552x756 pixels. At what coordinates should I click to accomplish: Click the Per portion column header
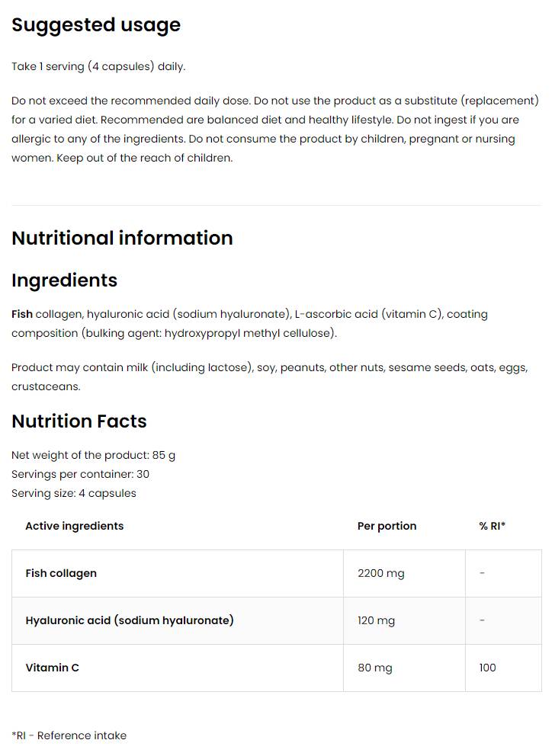(x=387, y=526)
